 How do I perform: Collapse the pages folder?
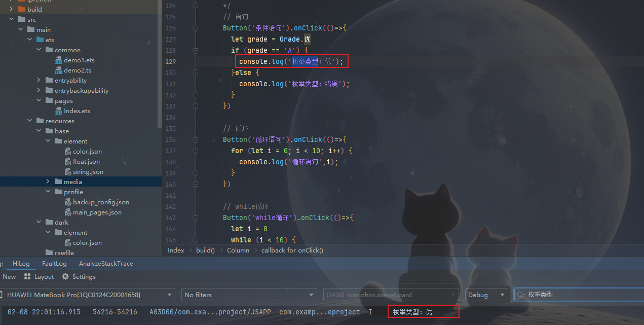(x=39, y=100)
